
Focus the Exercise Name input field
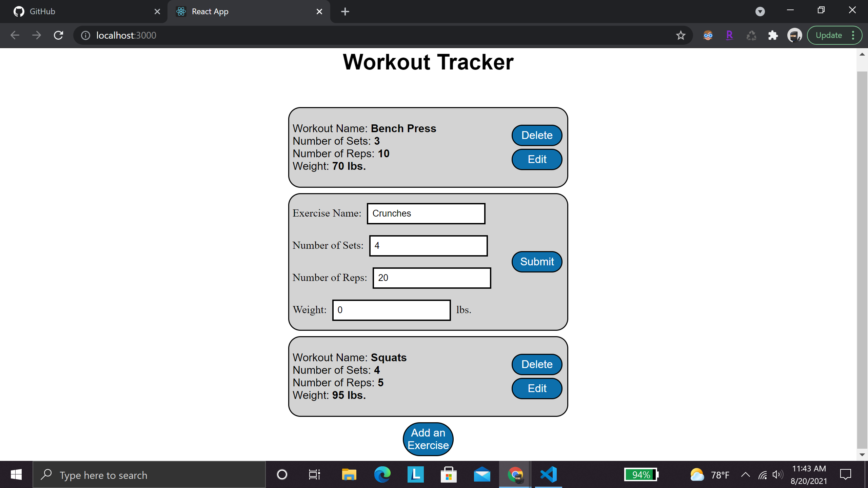pos(426,213)
